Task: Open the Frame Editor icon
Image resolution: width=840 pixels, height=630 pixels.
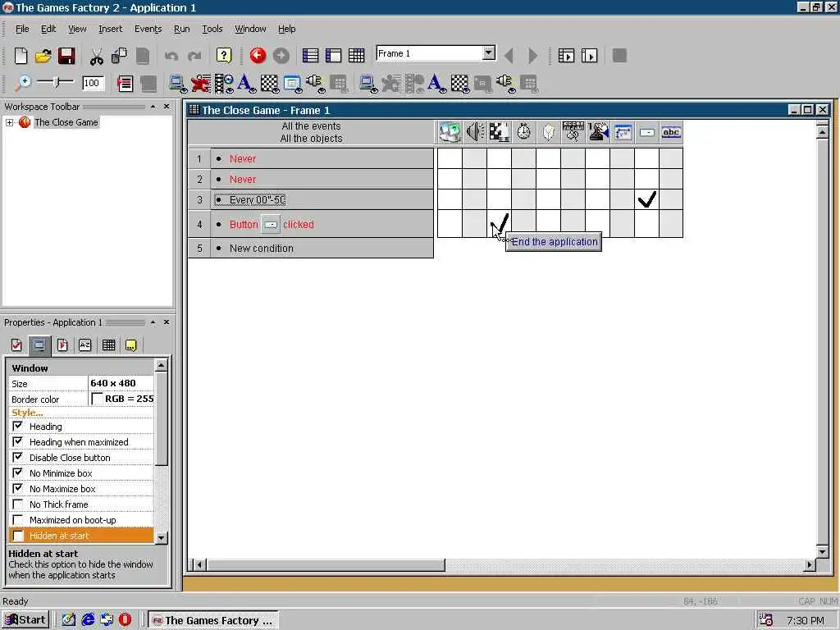Action: pyautogui.click(x=333, y=55)
